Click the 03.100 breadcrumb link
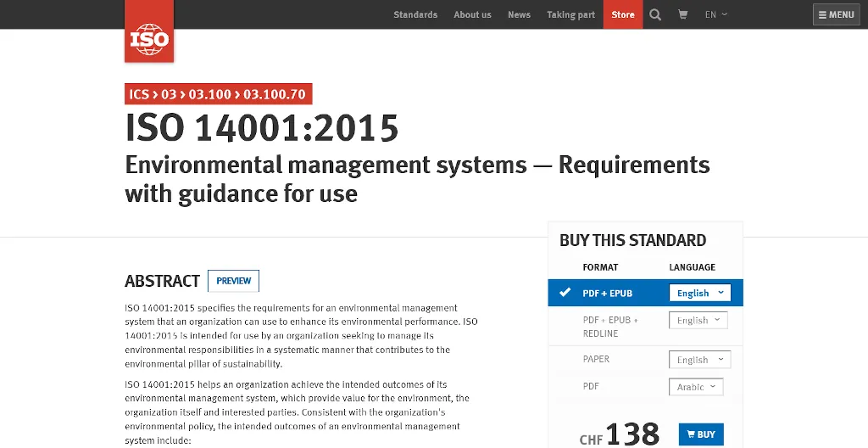 210,94
